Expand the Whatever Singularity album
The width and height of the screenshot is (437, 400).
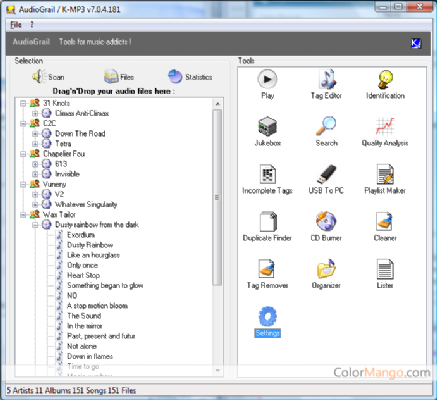click(35, 204)
